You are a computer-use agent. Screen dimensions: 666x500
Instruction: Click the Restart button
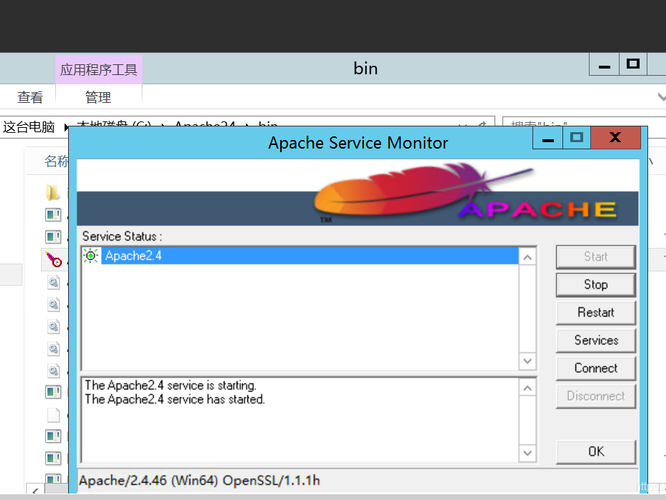click(595, 312)
